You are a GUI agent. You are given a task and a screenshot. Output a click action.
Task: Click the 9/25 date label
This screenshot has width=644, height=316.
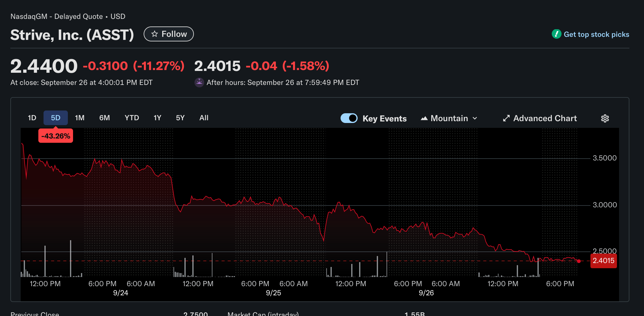(x=273, y=293)
